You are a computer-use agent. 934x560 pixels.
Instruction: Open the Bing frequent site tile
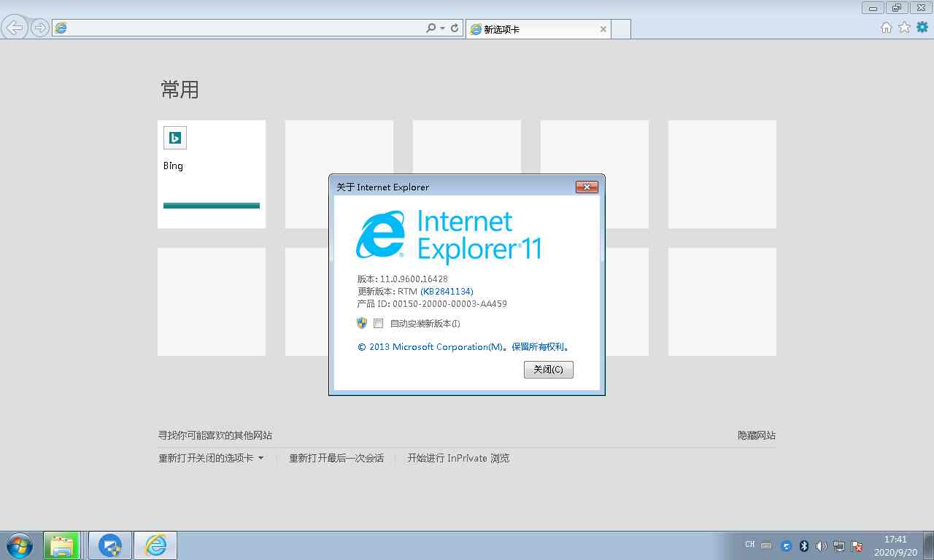coord(212,174)
